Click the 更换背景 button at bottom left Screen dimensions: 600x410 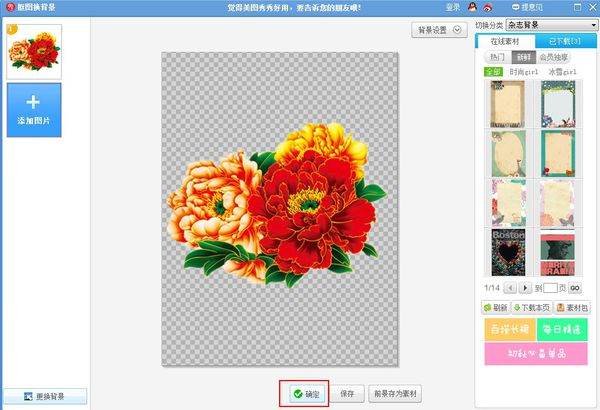click(x=45, y=396)
